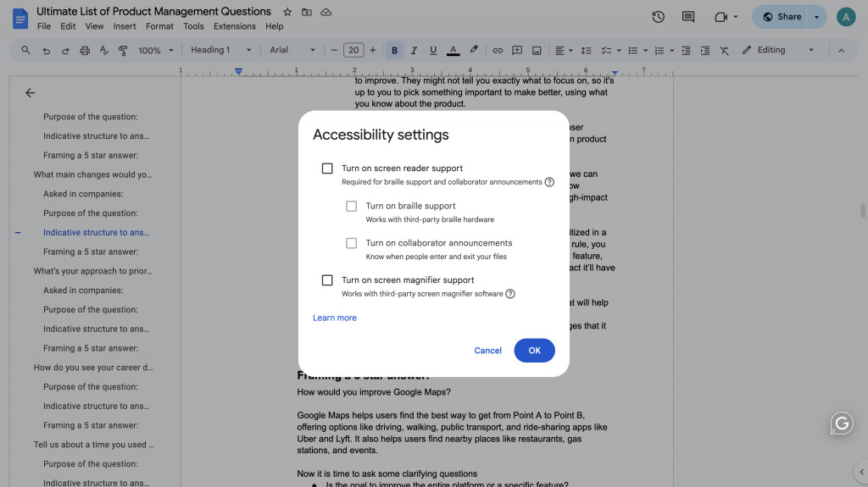The image size is (868, 487).
Task: Open the Extensions menu
Action: point(235,26)
